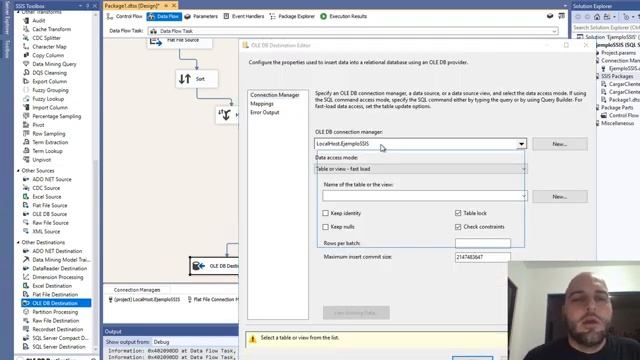Click the Connection Managers pane header
Image resolution: width=640 pixels, height=360 pixels.
[137, 290]
